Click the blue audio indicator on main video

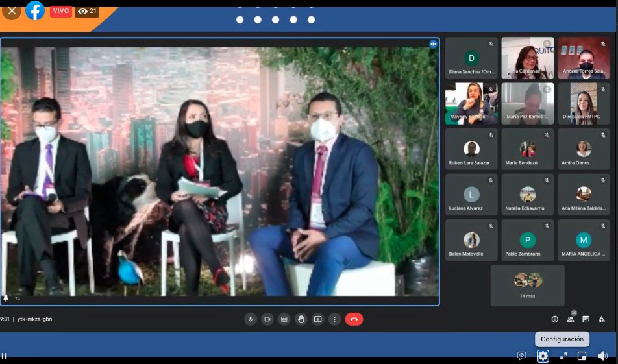tap(433, 44)
